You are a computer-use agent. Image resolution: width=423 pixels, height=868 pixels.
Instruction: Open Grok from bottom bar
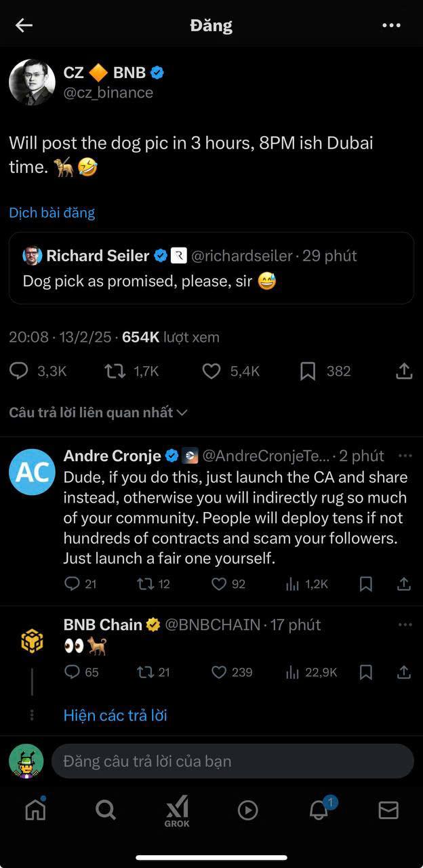tap(177, 811)
